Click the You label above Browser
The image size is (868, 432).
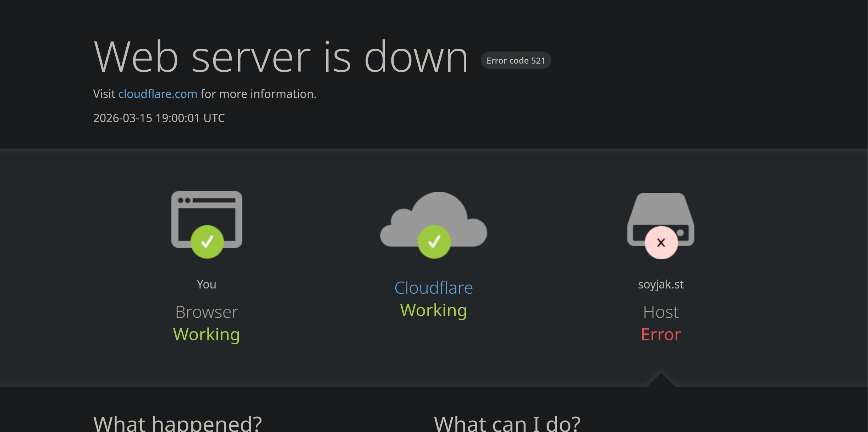click(x=207, y=284)
